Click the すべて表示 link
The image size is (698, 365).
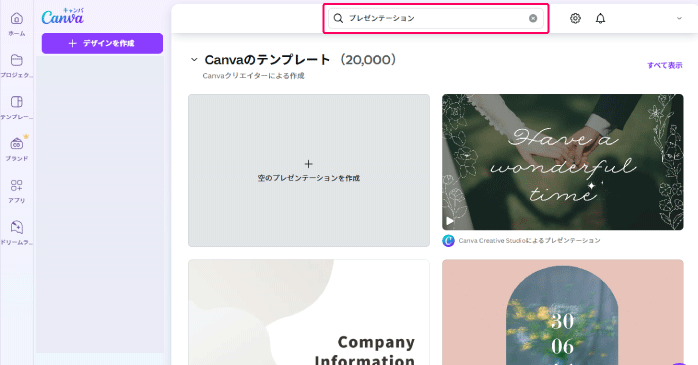tap(665, 65)
